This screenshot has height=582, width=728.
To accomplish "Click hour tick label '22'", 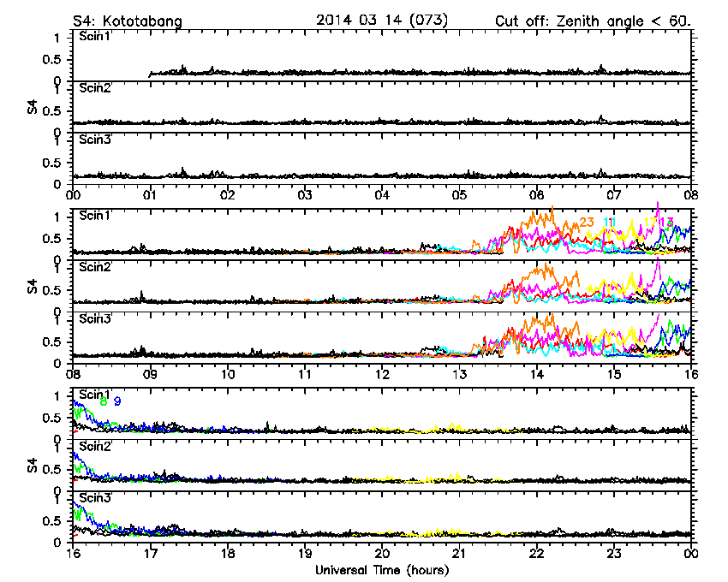I will (x=537, y=553).
